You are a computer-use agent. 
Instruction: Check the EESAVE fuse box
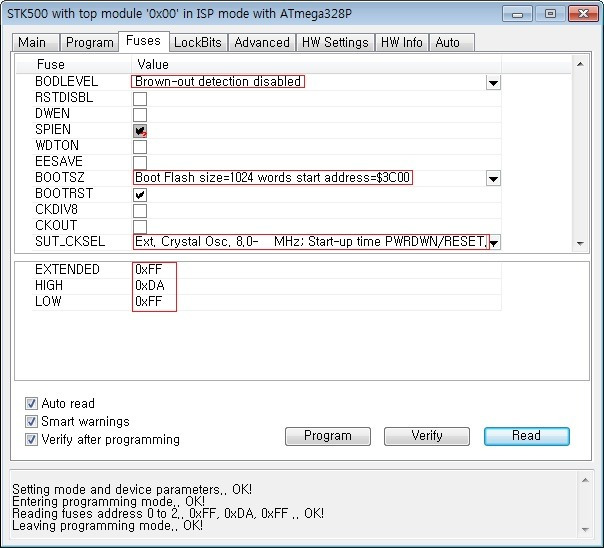click(x=140, y=163)
